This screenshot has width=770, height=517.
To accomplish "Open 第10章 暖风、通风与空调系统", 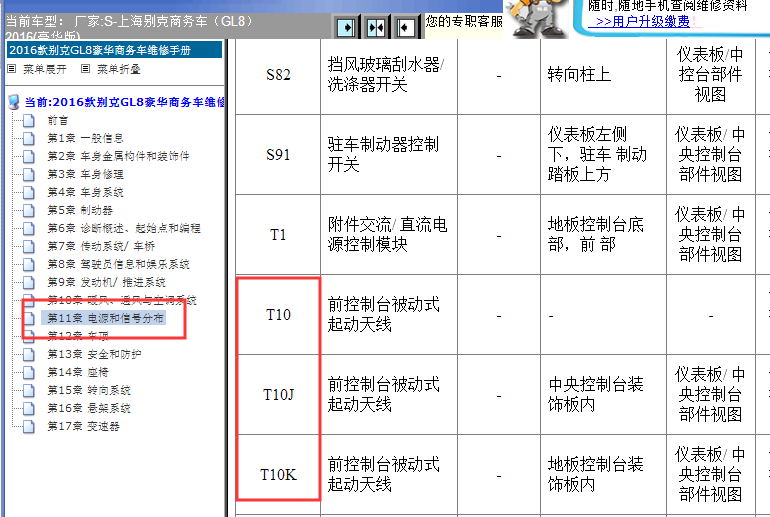I will coord(122,300).
